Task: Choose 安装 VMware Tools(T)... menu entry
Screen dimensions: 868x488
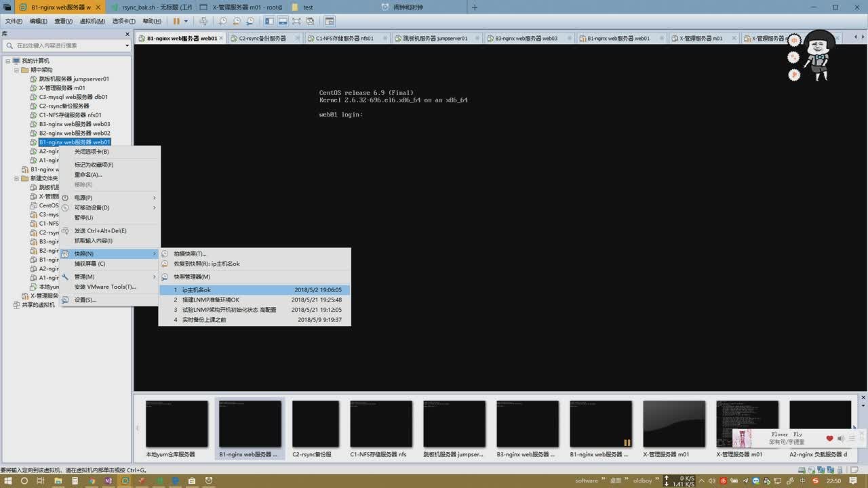Action: pyautogui.click(x=110, y=287)
